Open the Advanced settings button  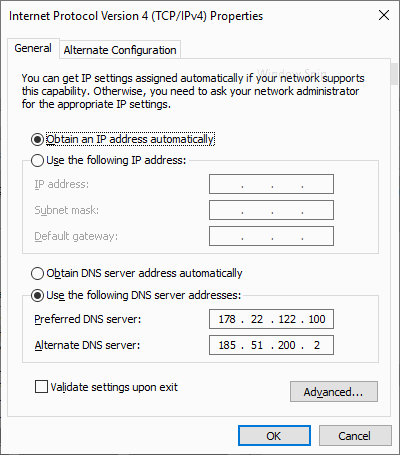click(x=334, y=392)
